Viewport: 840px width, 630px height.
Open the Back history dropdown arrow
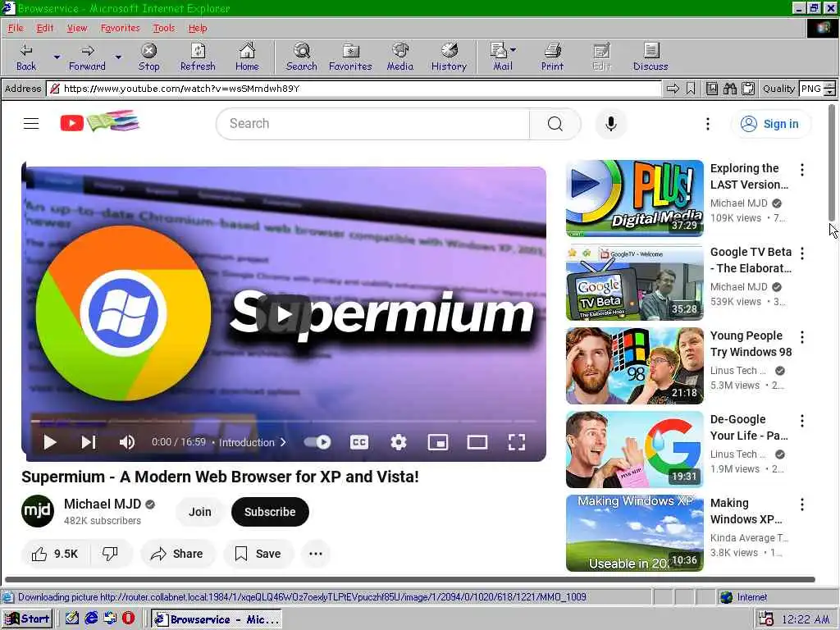pos(57,57)
